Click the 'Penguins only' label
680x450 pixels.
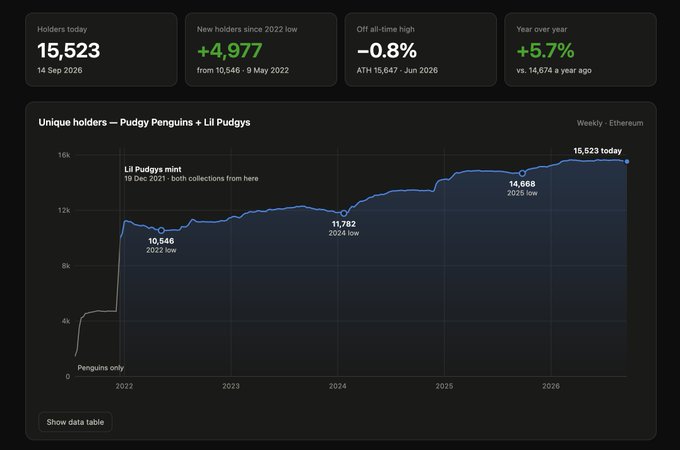tap(101, 368)
